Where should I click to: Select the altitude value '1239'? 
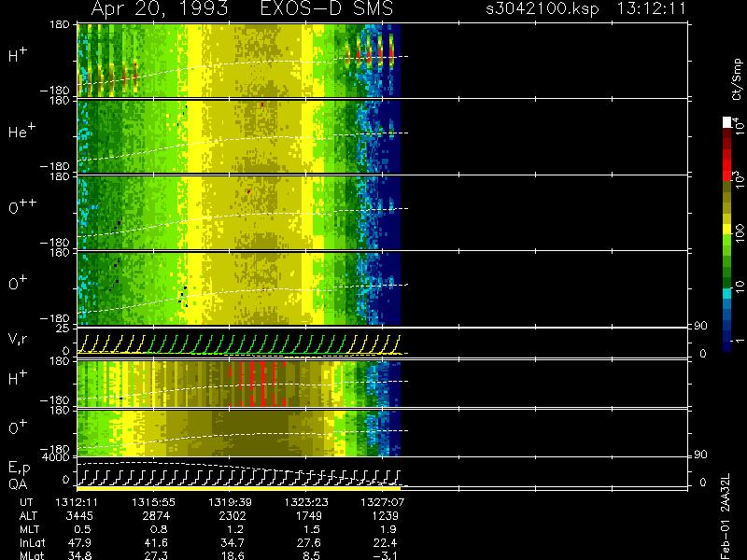[x=386, y=516]
